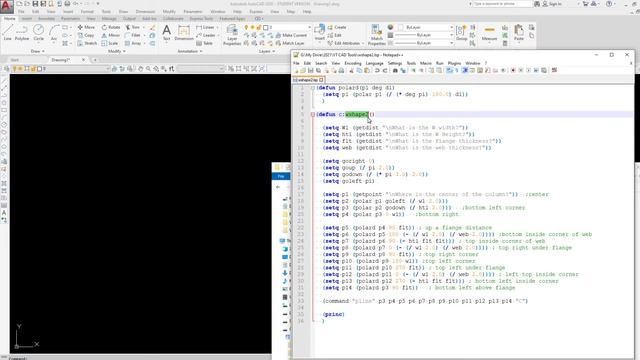Toggle layer 0 lock icon in ribbon
Image resolution: width=640 pixels, height=360 pixels.
[x=258, y=27]
